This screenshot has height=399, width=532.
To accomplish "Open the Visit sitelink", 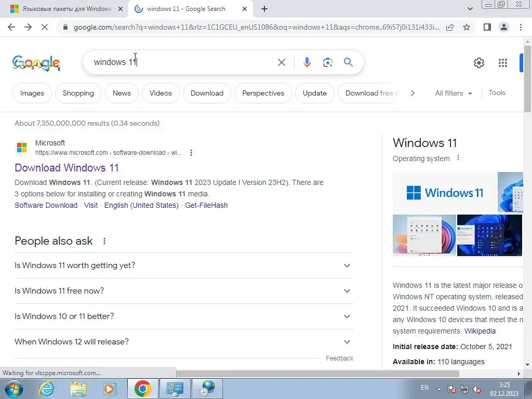I will pos(90,205).
